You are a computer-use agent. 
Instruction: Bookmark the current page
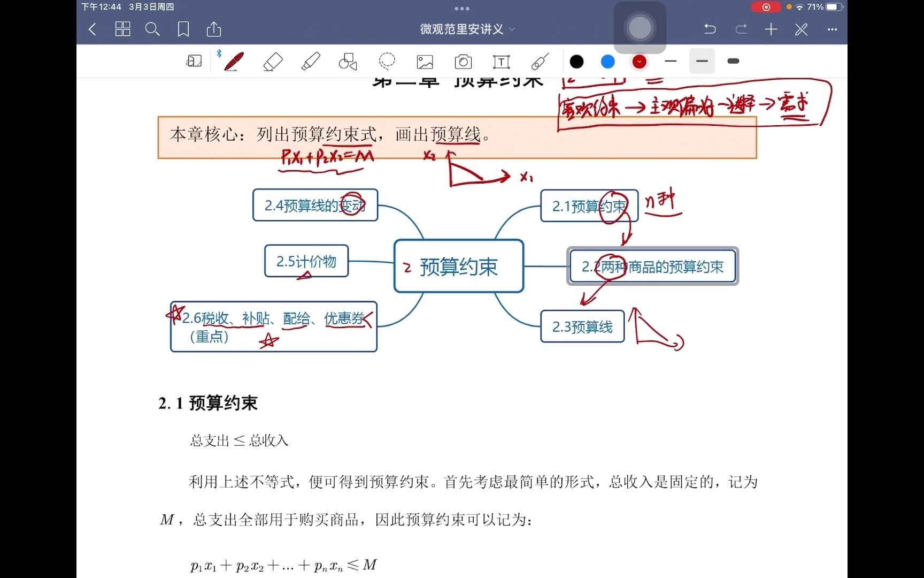(183, 29)
